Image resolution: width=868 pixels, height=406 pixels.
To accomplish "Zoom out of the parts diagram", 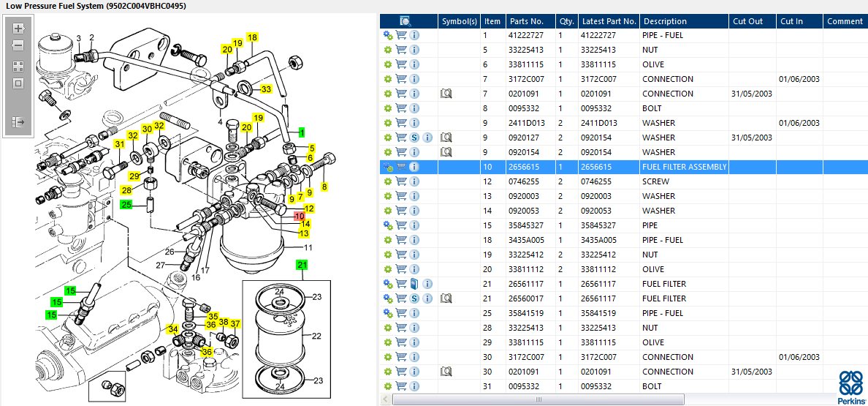I will pyautogui.click(x=18, y=45).
